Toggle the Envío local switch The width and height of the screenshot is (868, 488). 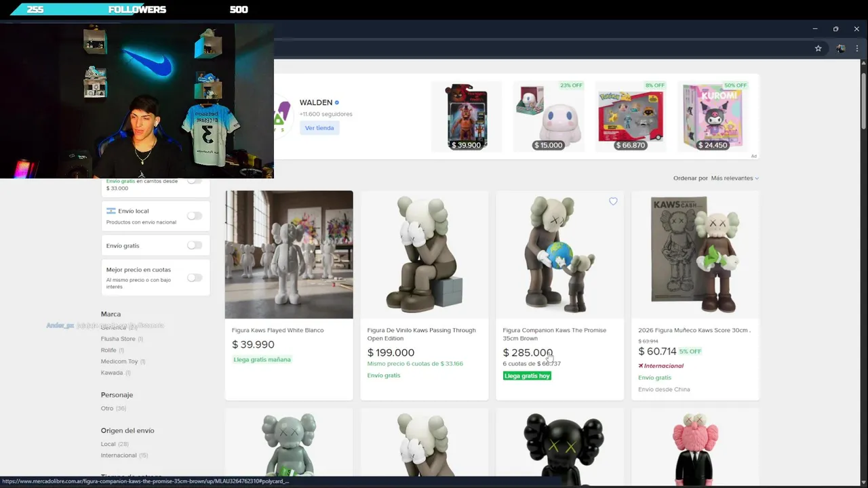[x=195, y=216]
